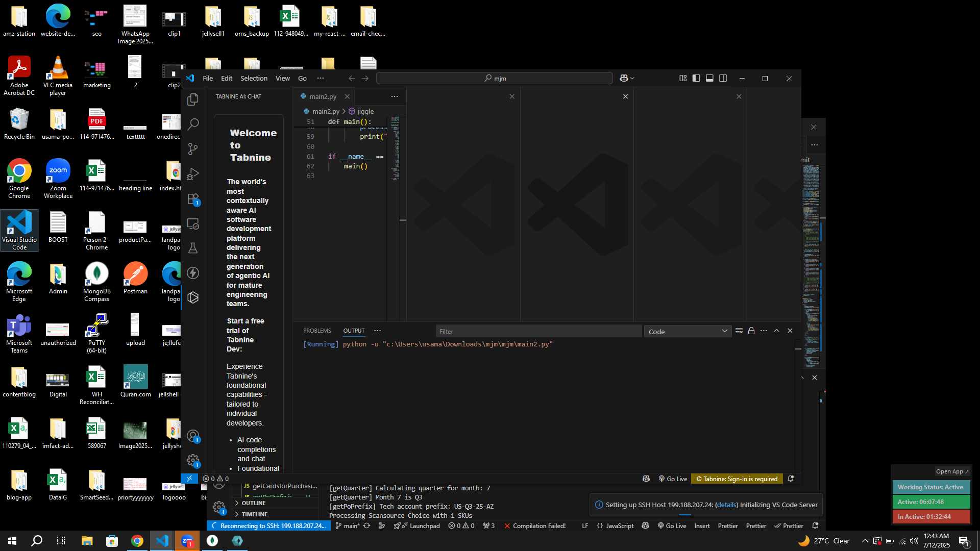Click Go Live in front status bar
The height and width of the screenshot is (551, 980).
[x=673, y=479]
